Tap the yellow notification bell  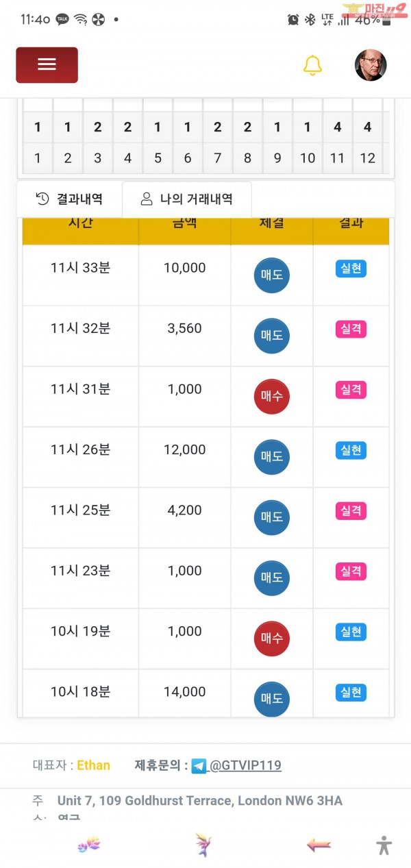tap(312, 65)
